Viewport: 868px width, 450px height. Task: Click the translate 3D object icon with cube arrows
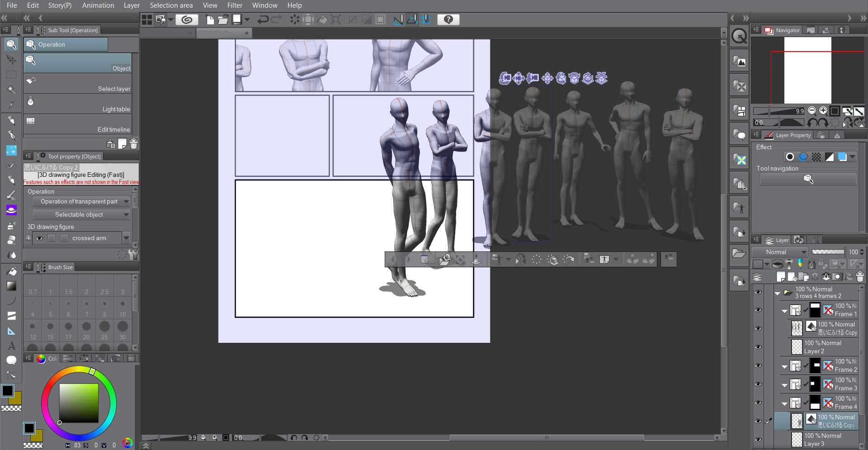pos(547,78)
